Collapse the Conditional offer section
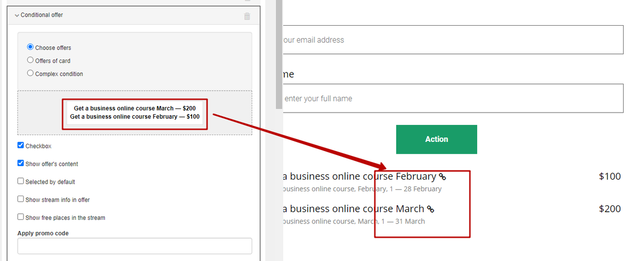 coord(17,15)
